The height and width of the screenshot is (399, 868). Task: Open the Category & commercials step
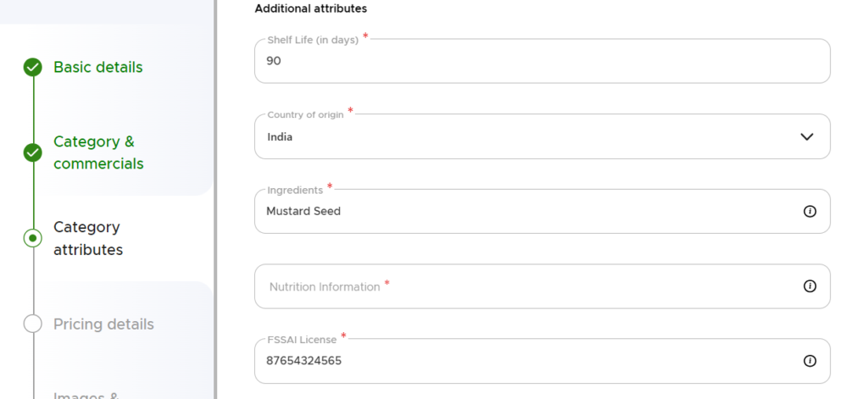coord(98,152)
